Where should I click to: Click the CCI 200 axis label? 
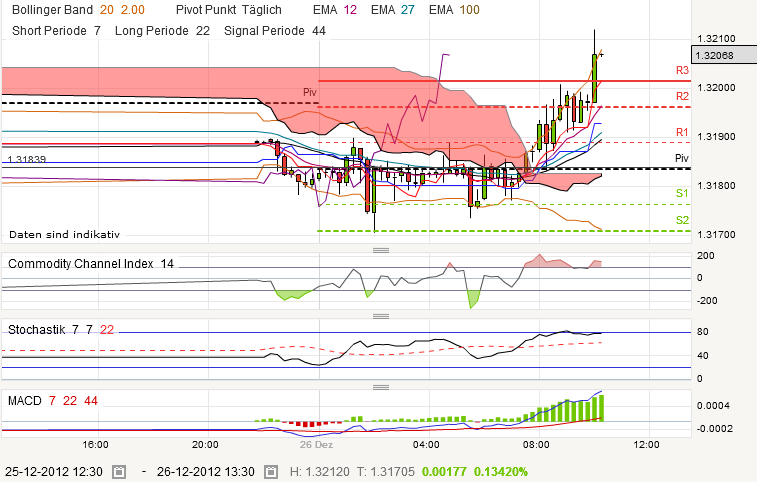click(x=705, y=255)
